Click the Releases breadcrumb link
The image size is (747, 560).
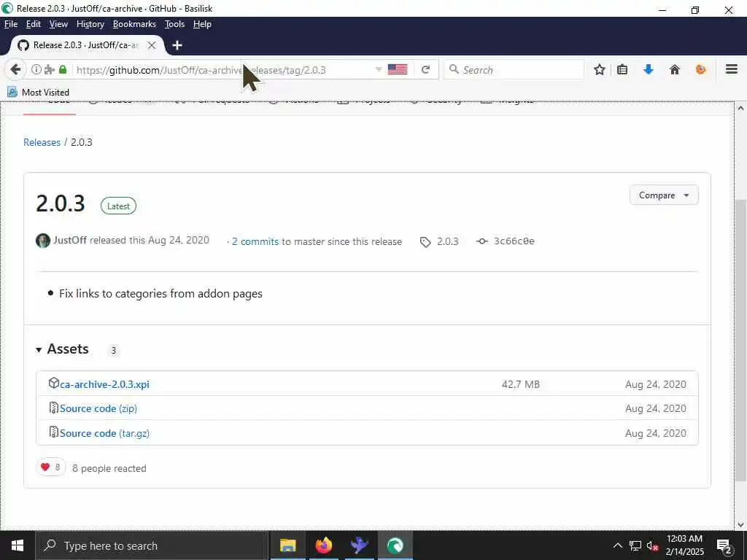[x=42, y=142]
